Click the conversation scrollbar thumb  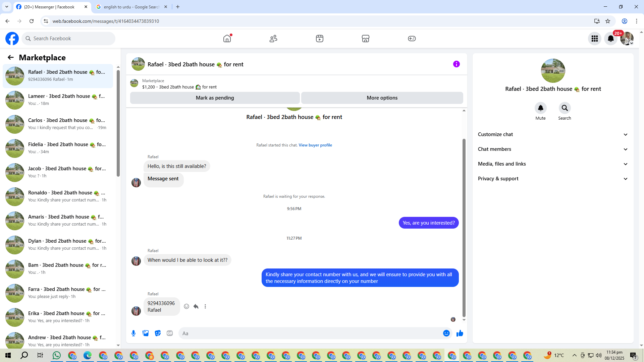click(x=464, y=228)
